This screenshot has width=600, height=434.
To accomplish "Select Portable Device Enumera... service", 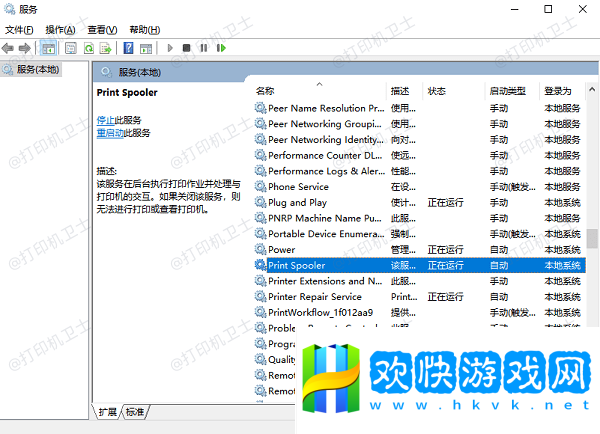I will click(x=420, y=234).
